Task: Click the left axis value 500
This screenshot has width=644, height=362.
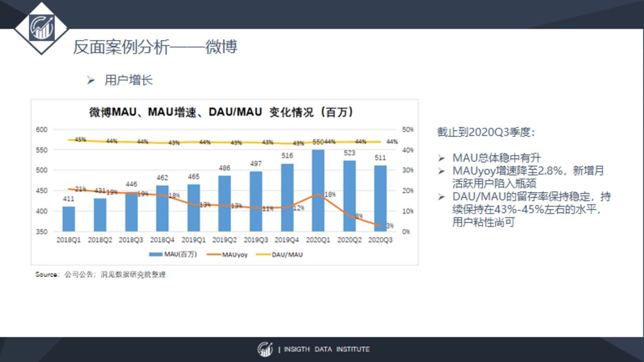Action: (x=41, y=170)
